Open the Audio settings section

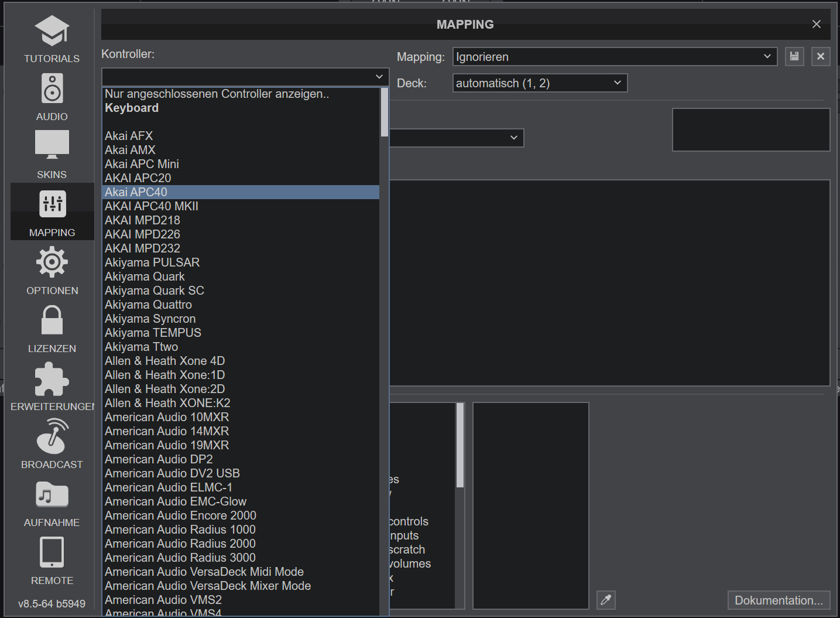52,97
